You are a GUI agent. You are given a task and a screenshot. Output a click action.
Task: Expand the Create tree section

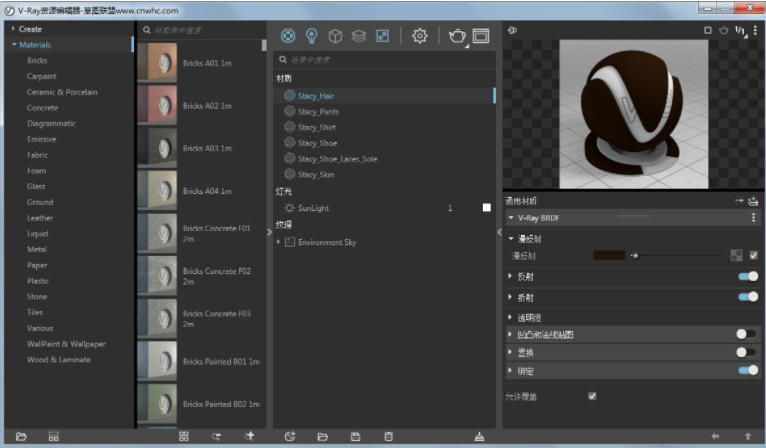pos(13,29)
